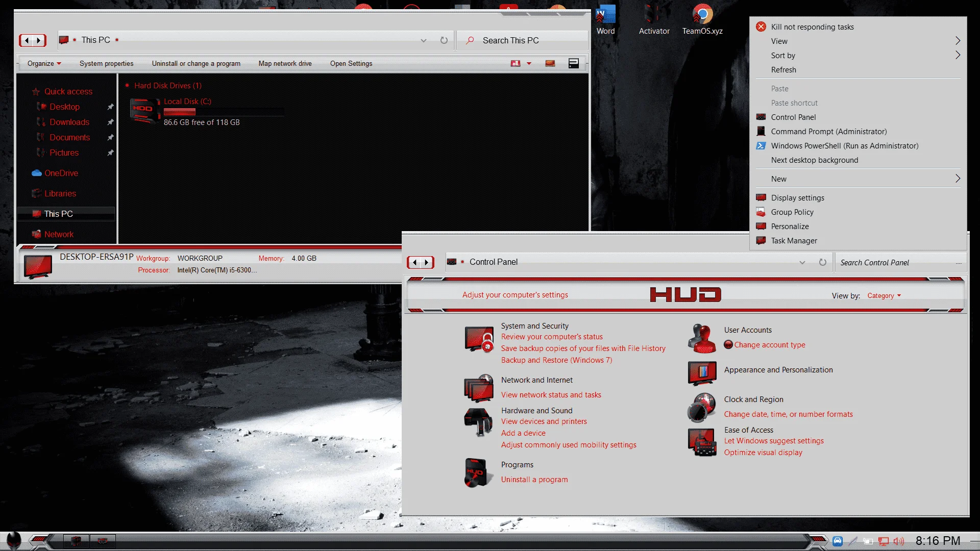Select Downloads in Quick access

coord(69,122)
